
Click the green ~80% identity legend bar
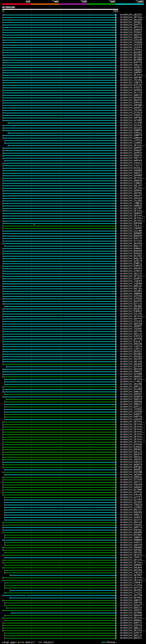(101, 4)
